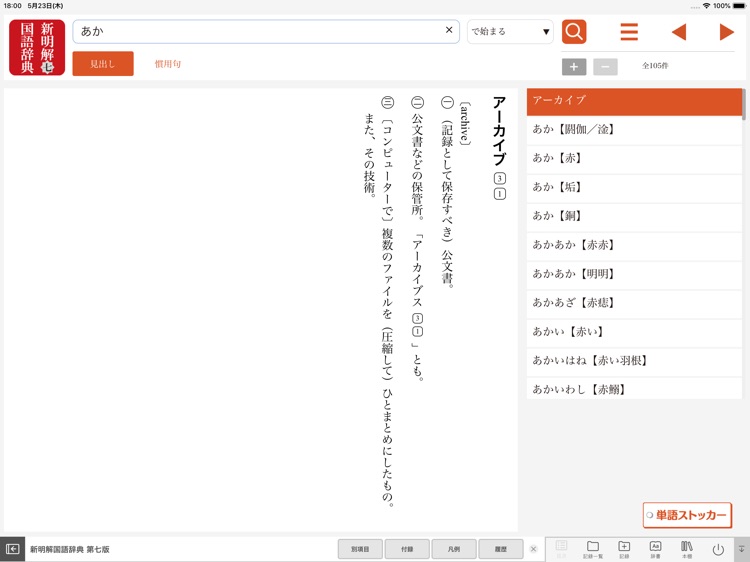Increase text size with plus button
The image size is (750, 562).
click(x=574, y=66)
